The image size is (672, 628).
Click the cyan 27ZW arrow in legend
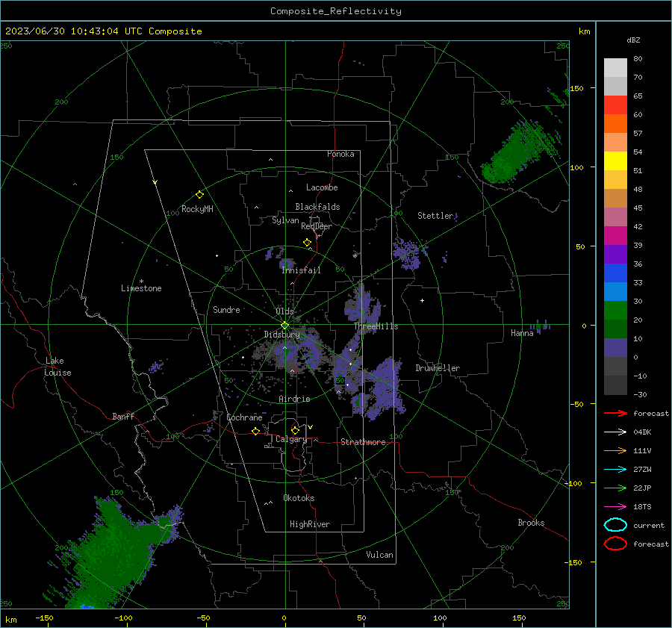[x=615, y=470]
